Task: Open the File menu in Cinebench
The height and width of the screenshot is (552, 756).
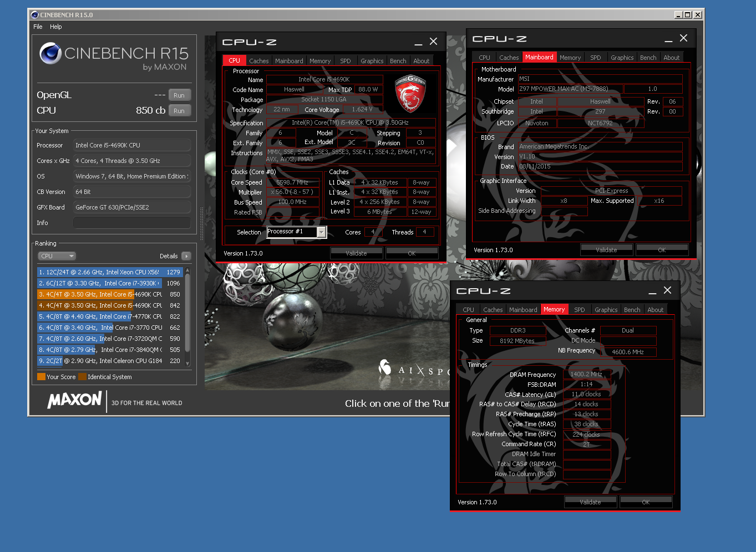Action: pos(38,27)
